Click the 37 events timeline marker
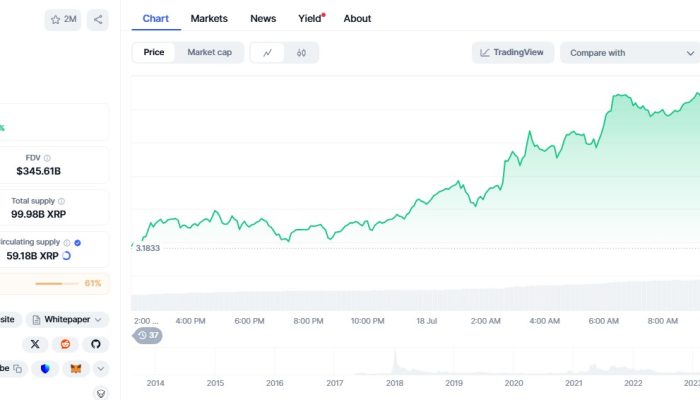700x400 pixels. pyautogui.click(x=148, y=335)
